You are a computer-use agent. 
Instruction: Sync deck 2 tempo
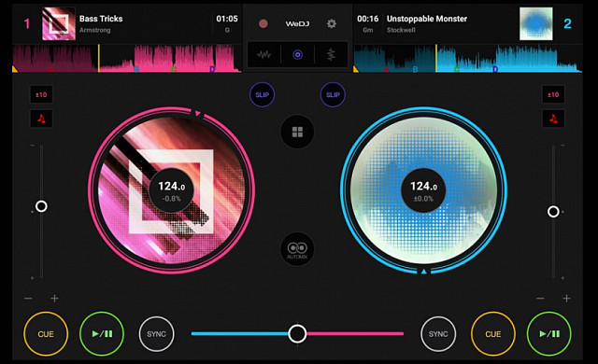438,334
